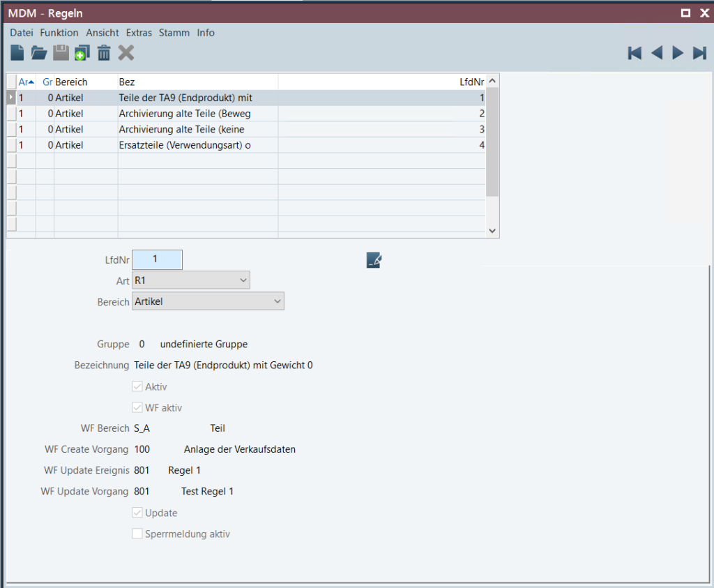The height and width of the screenshot is (588, 714).
Task: Toggle the Aktiv checkbox
Action: pos(137,387)
